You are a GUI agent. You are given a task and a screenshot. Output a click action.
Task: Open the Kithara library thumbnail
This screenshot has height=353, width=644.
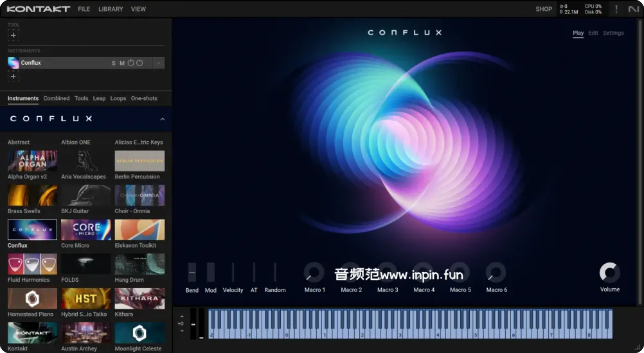pos(139,298)
